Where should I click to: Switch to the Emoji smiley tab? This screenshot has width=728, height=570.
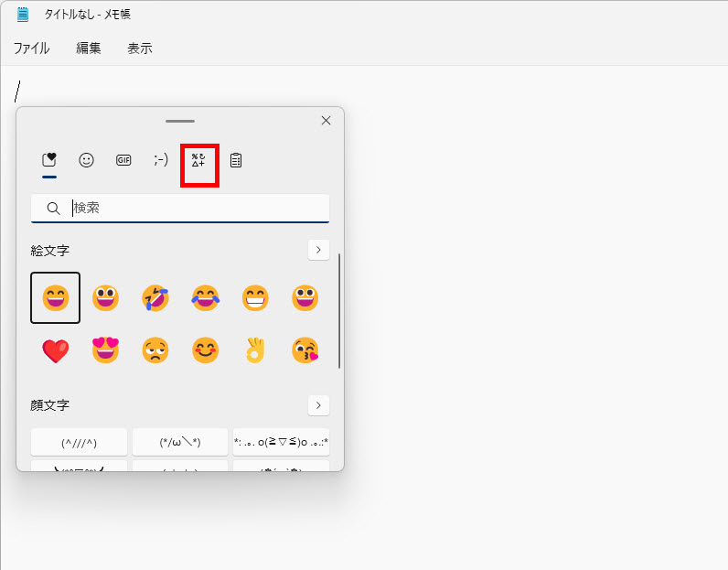coord(86,160)
